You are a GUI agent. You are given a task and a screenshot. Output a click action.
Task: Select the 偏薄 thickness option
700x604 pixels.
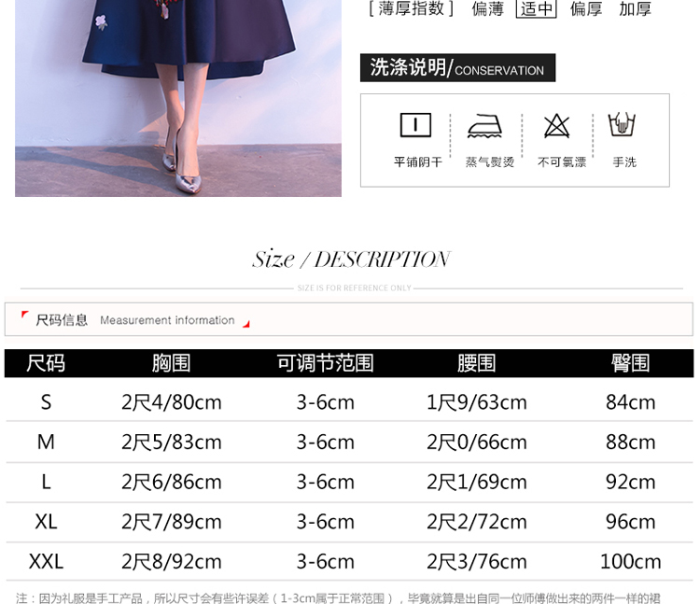487,9
